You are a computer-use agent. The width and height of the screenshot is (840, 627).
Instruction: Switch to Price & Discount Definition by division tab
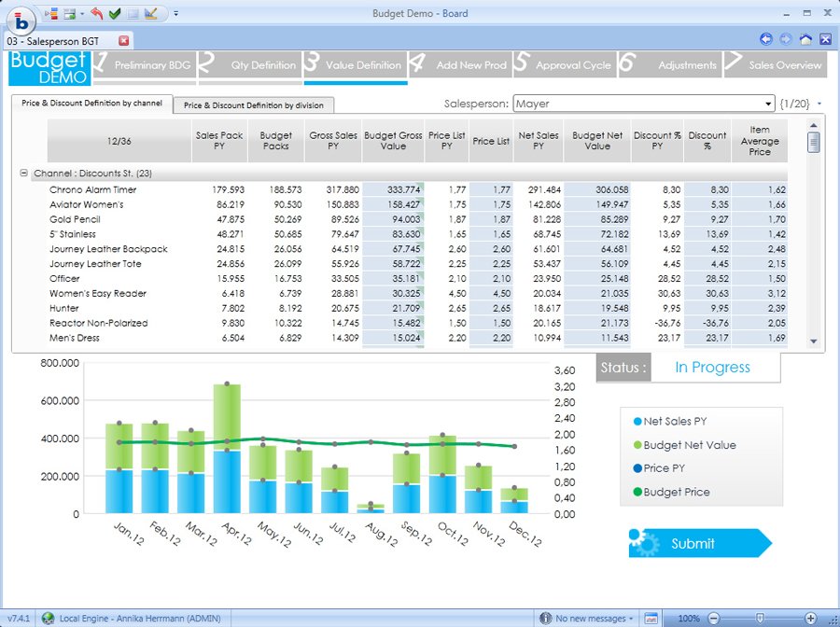point(253,105)
